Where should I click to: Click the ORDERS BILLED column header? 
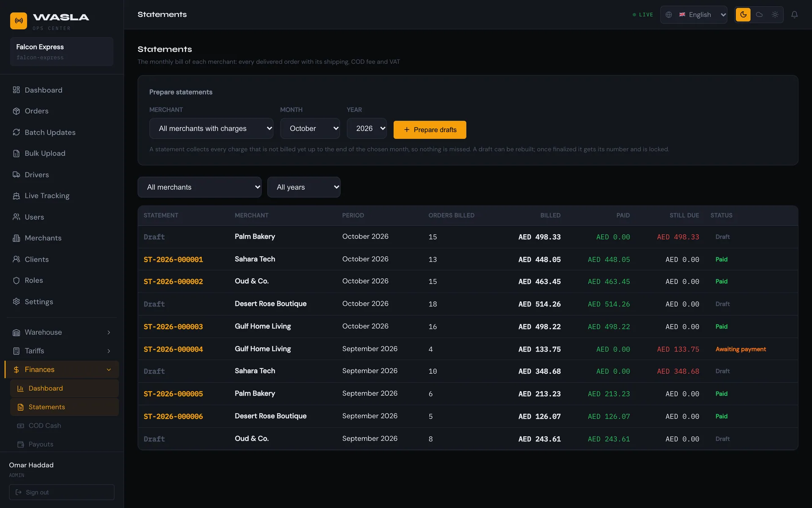tap(451, 215)
